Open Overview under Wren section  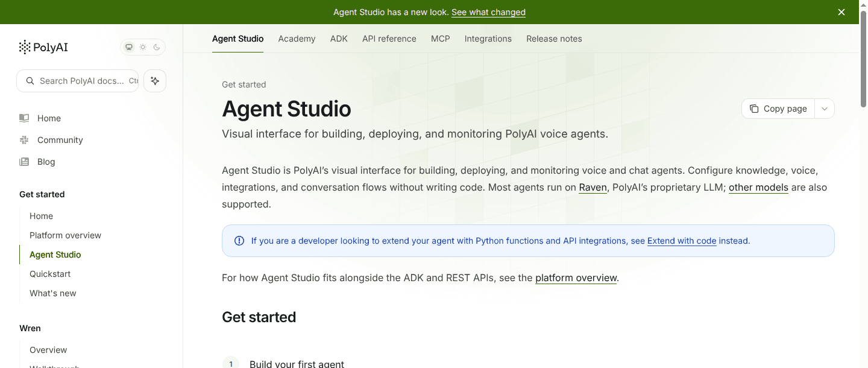48,350
